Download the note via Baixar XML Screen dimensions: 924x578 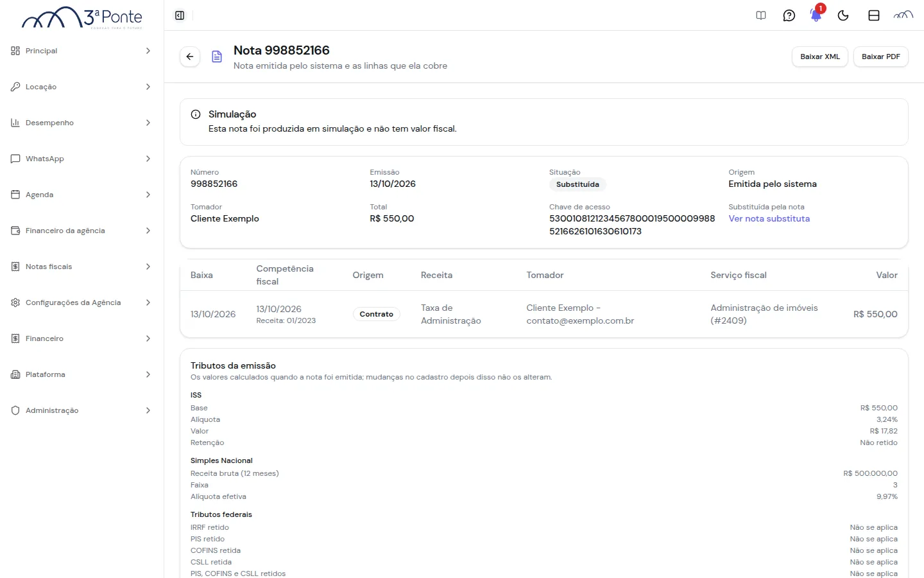click(820, 57)
